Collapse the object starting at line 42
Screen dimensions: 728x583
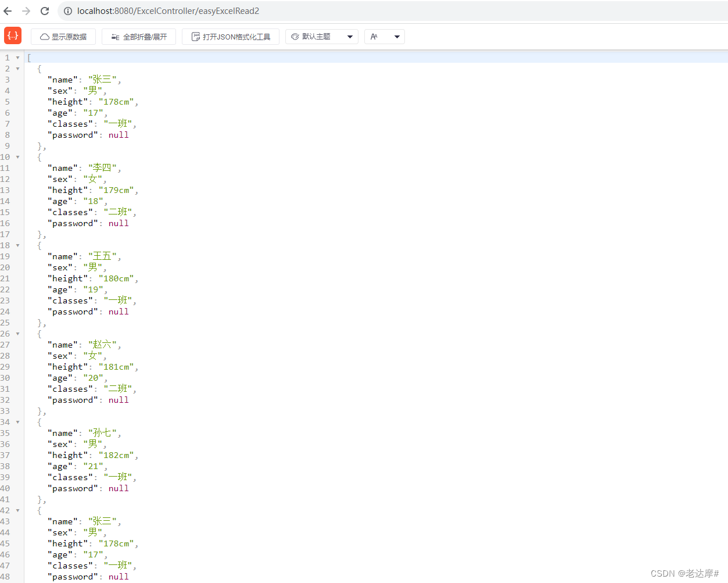(x=18, y=510)
